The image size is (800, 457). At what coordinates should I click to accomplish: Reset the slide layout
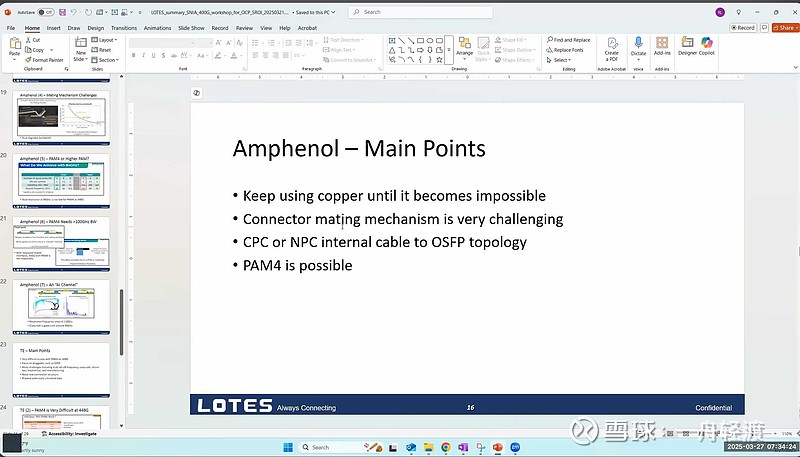pyautogui.click(x=102, y=50)
